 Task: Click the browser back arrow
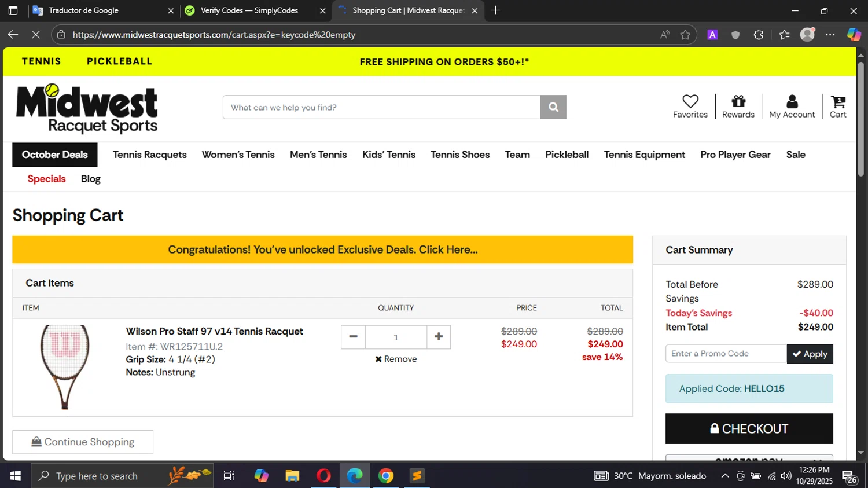[x=13, y=35]
